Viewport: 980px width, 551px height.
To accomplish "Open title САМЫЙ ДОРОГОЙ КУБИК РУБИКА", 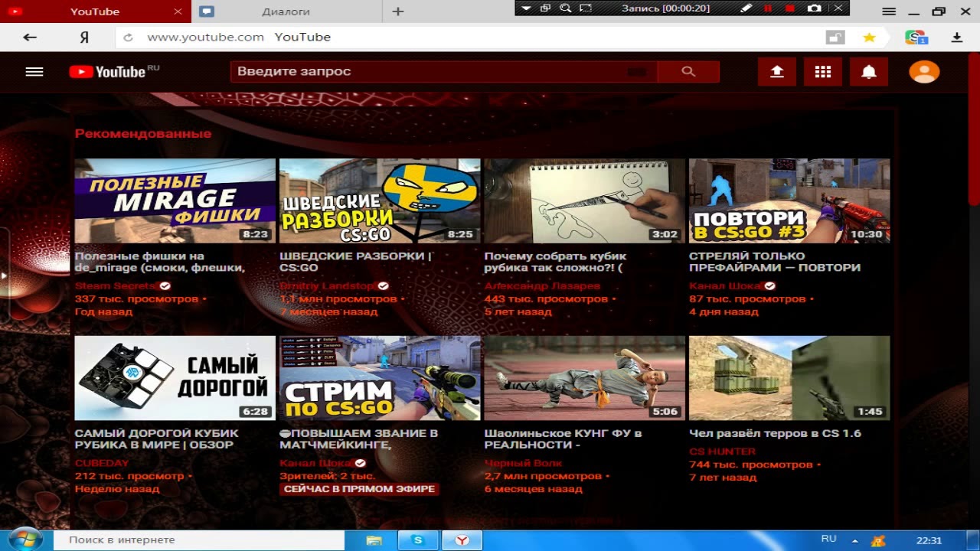I will tap(156, 439).
